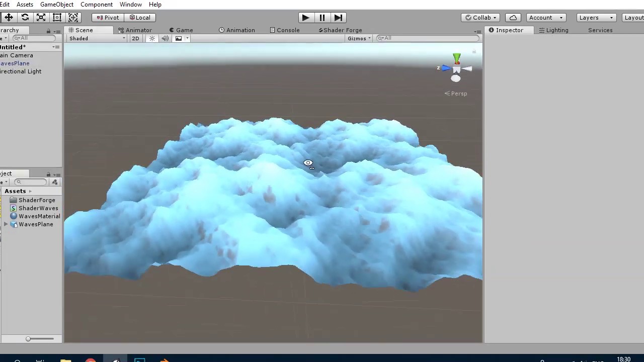
Task: Switch to the Services tab
Action: click(x=600, y=30)
